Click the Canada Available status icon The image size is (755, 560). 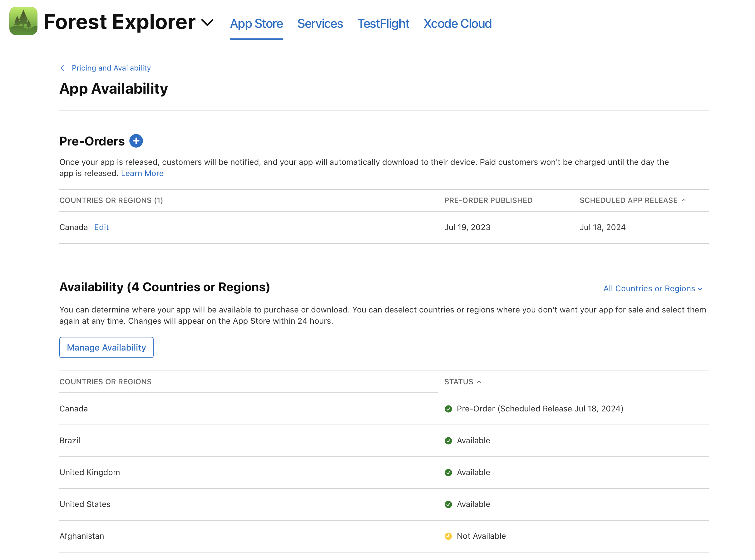(x=448, y=409)
